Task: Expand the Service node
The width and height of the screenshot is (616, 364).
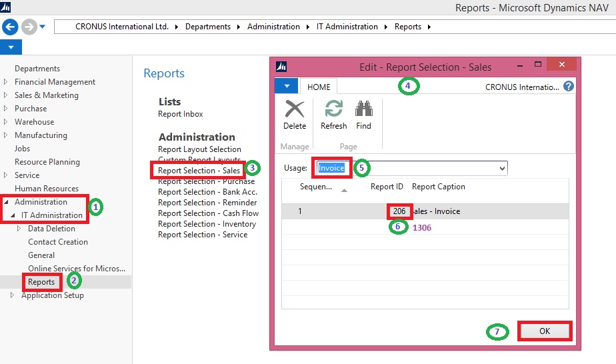Action: point(5,175)
